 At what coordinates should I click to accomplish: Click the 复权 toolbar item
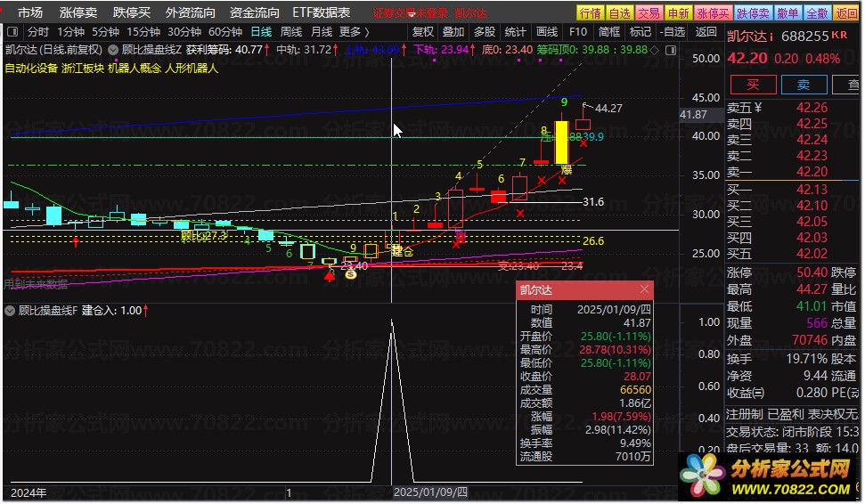(x=423, y=32)
